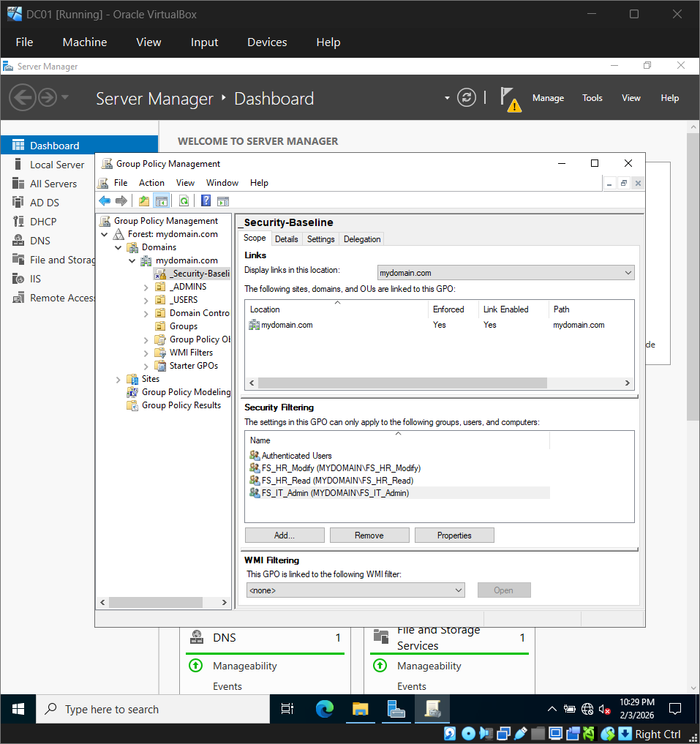700x744 pixels.
Task: Toggle Show/Hide Console Tree icon
Action: 162,201
